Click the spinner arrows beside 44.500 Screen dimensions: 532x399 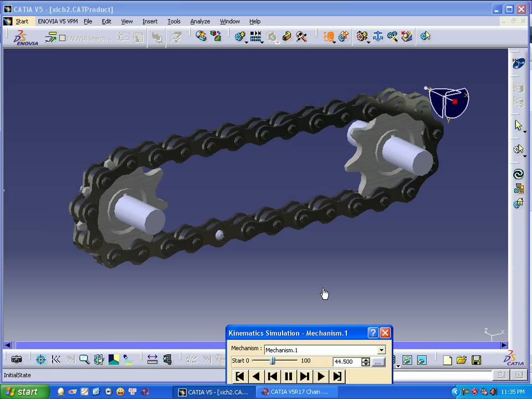point(365,362)
